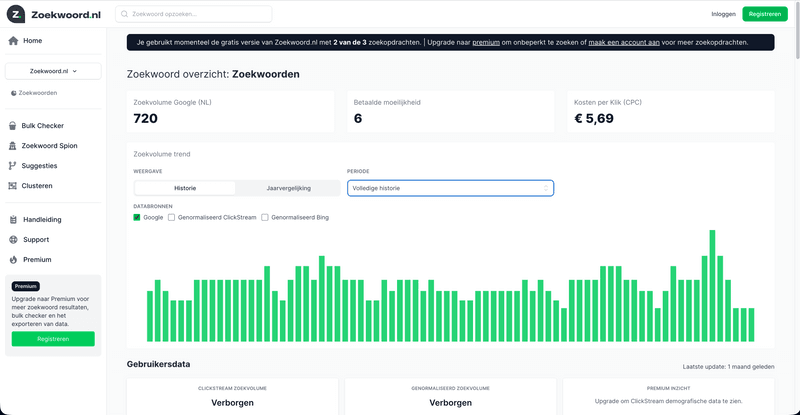
Task: Click the Bulk Checker bucket icon
Action: coord(13,126)
